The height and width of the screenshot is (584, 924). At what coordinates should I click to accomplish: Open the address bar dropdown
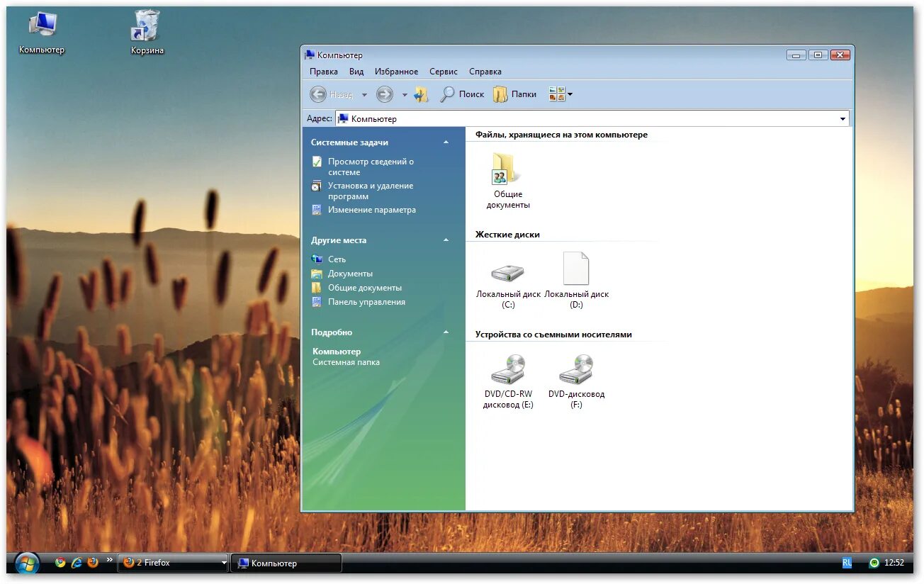(x=842, y=118)
